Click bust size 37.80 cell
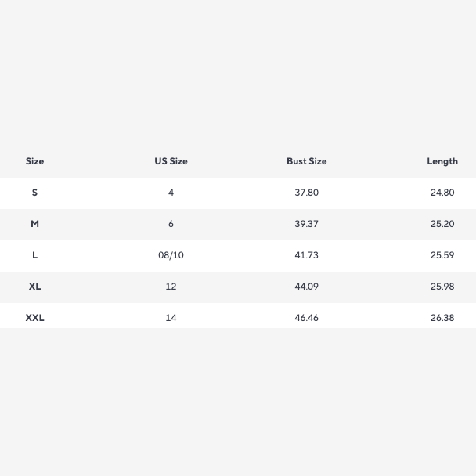The image size is (476, 476). coord(306,193)
